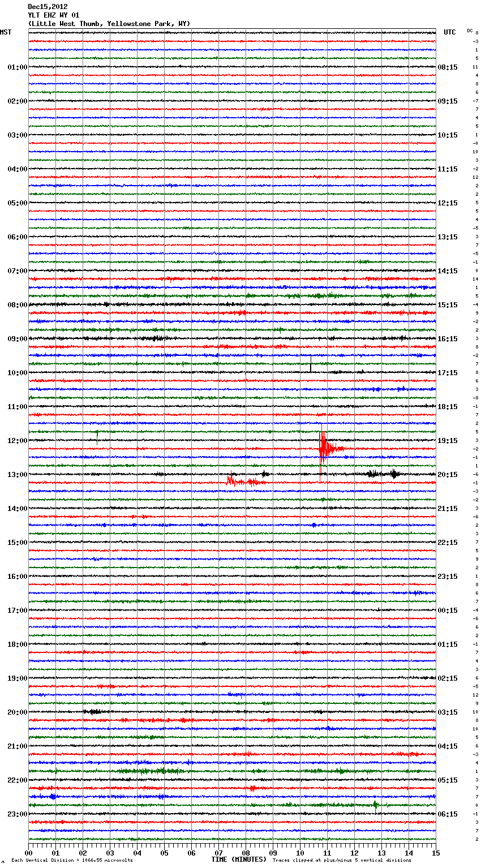481x868 pixels.
Task: Click the 09:00 MST row label
Action: coord(18,339)
